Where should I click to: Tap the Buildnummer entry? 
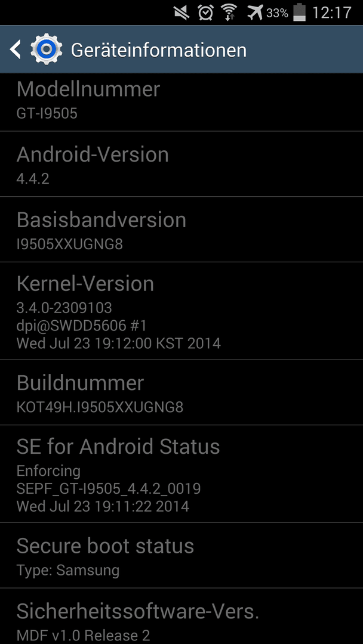click(181, 392)
